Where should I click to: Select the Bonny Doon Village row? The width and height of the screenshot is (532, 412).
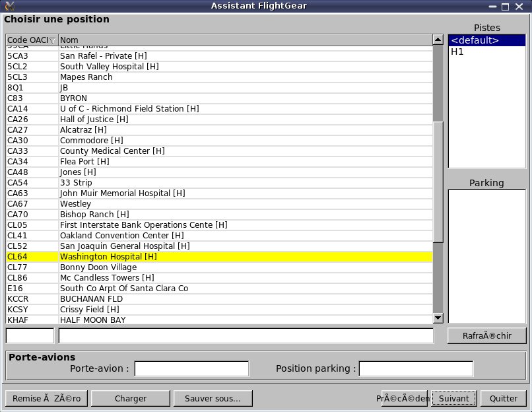coord(219,267)
